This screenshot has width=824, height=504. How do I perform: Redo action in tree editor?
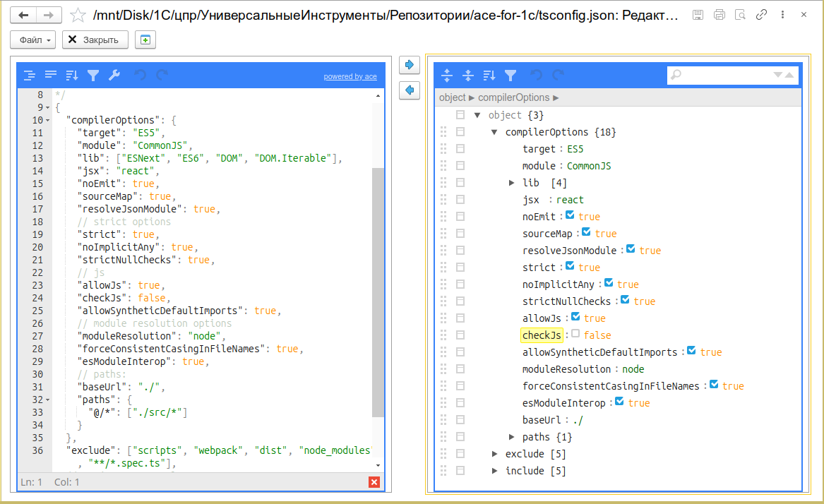558,76
